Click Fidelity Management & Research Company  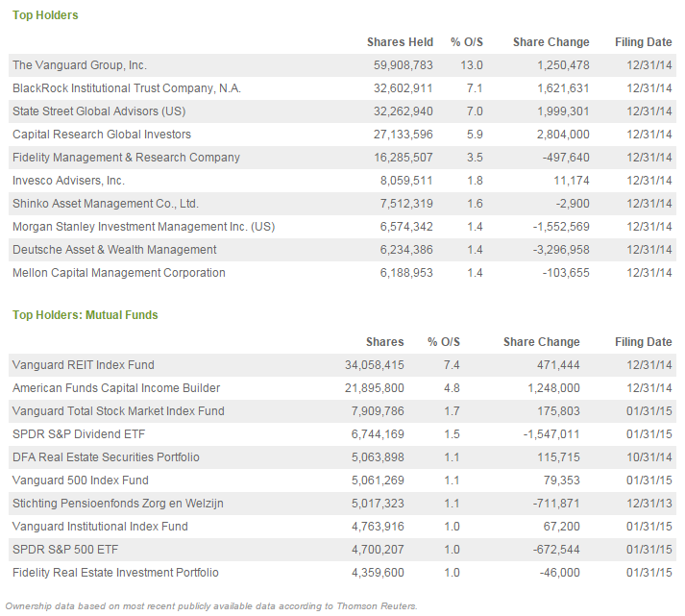coord(126,158)
